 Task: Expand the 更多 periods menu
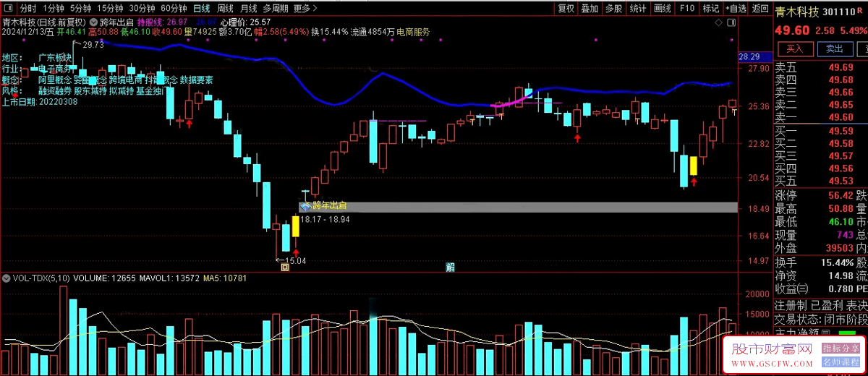point(305,9)
